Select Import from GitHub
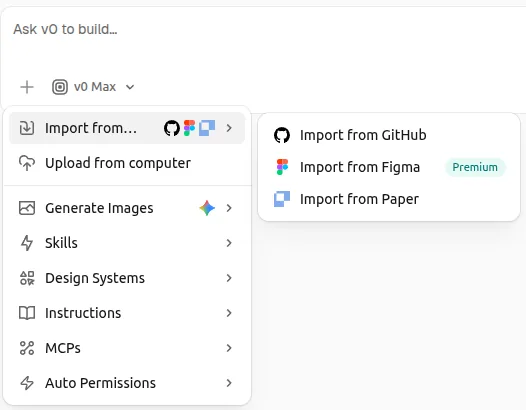The image size is (526, 410). pyautogui.click(x=389, y=135)
